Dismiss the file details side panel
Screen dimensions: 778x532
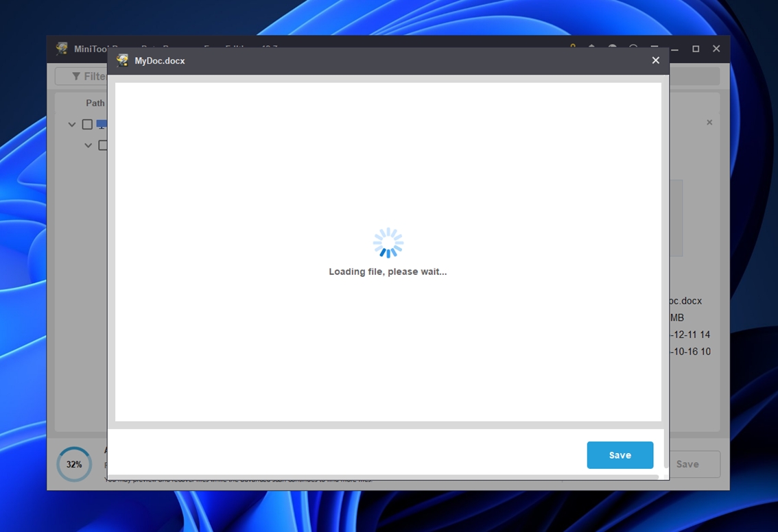(709, 122)
